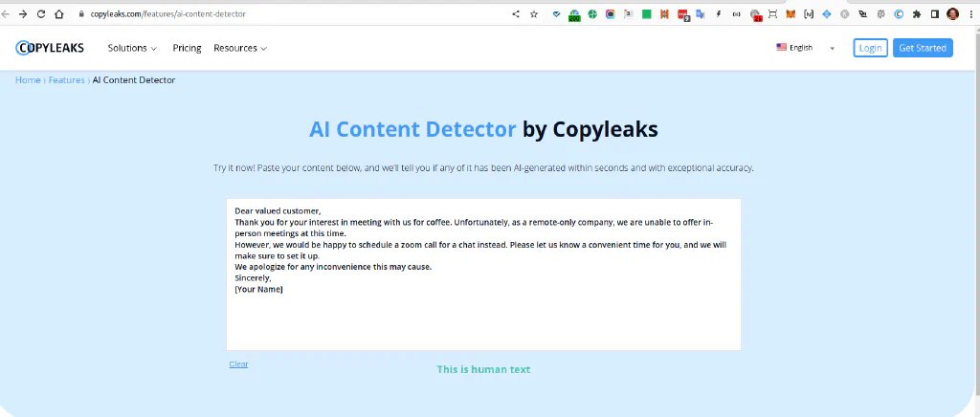Image resolution: width=980 pixels, height=417 pixels.
Task: Toggle the browser side panel icon
Action: [x=935, y=13]
